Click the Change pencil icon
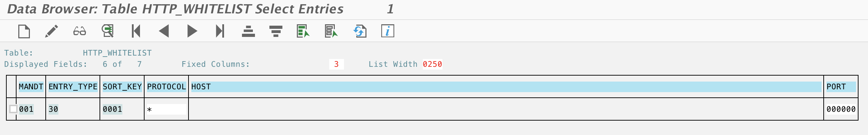 52,31
